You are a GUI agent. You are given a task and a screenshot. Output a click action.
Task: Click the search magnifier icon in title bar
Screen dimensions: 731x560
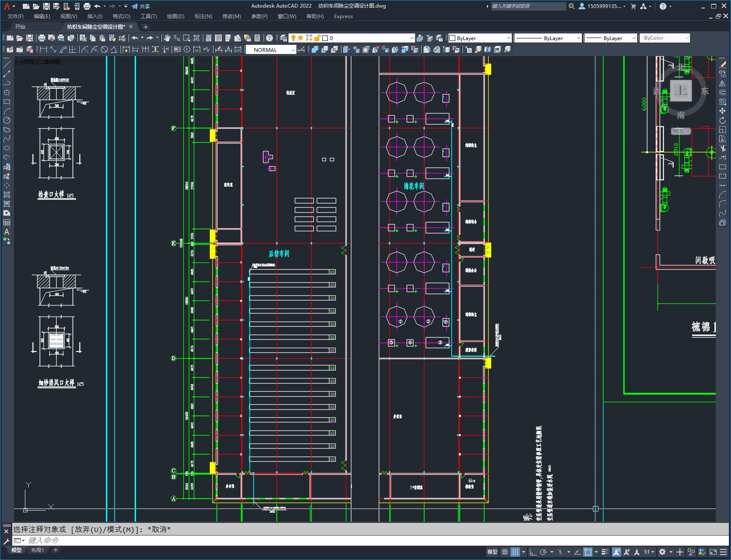571,6
